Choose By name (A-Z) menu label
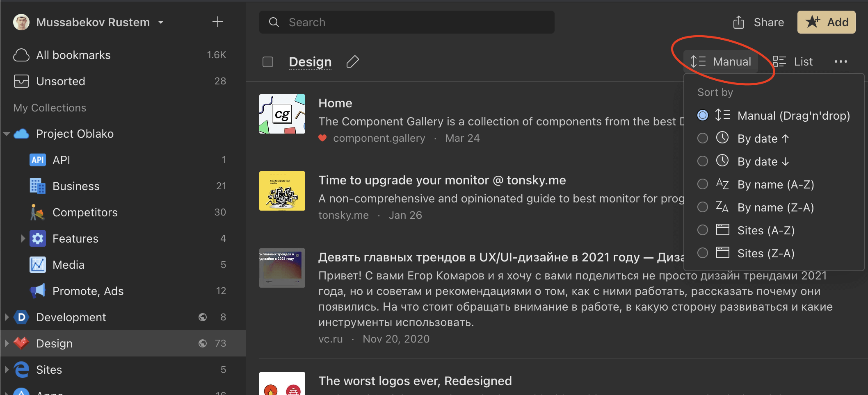868x395 pixels. coord(776,184)
